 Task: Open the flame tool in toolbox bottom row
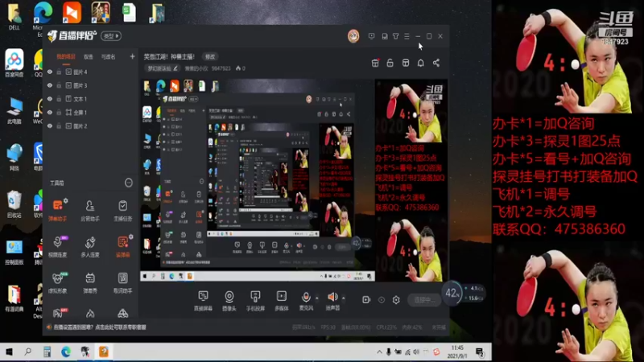tap(90, 314)
